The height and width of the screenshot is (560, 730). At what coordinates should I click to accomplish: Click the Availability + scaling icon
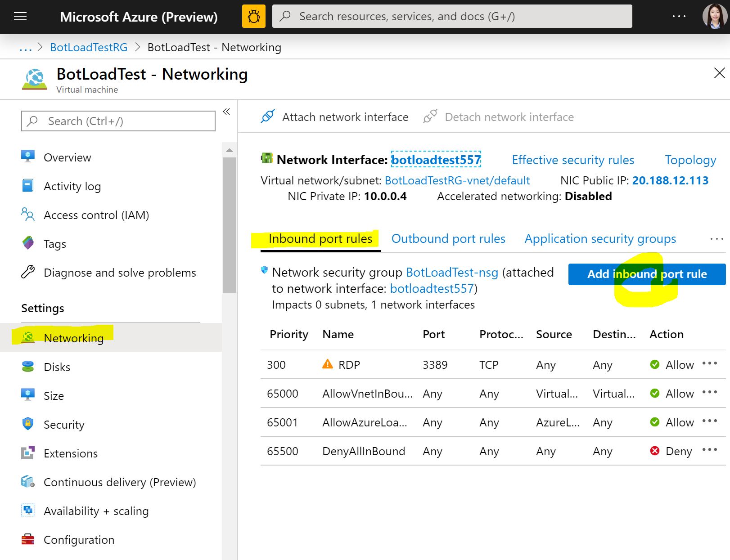coord(28,510)
